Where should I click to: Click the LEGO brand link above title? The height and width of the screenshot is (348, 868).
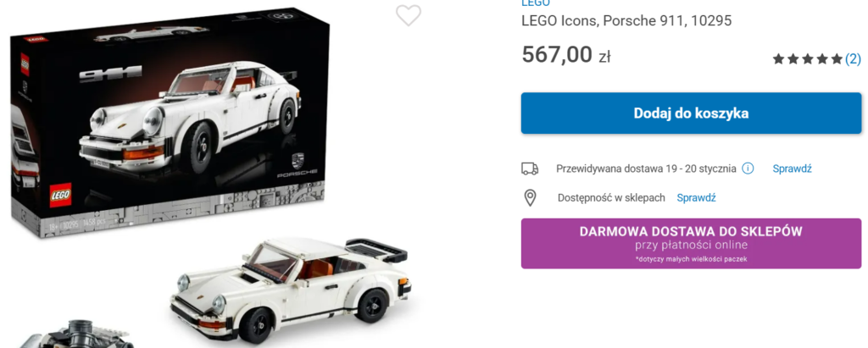pyautogui.click(x=536, y=3)
